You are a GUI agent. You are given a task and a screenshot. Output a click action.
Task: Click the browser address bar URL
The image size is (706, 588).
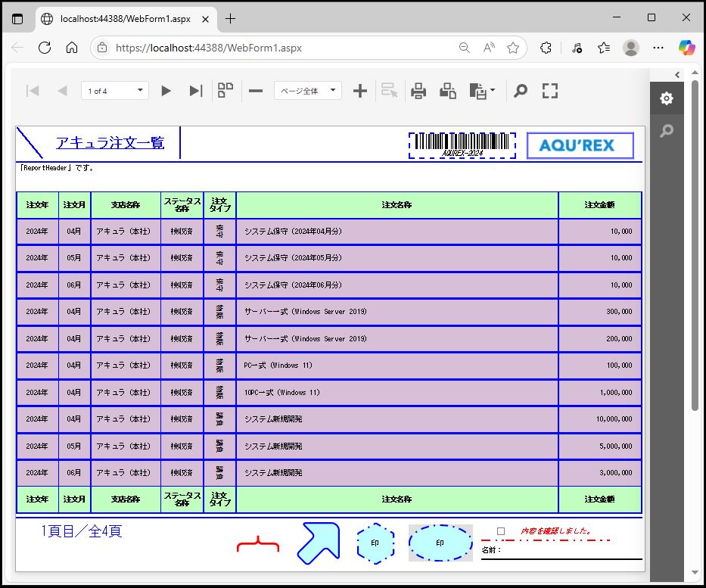click(x=209, y=48)
